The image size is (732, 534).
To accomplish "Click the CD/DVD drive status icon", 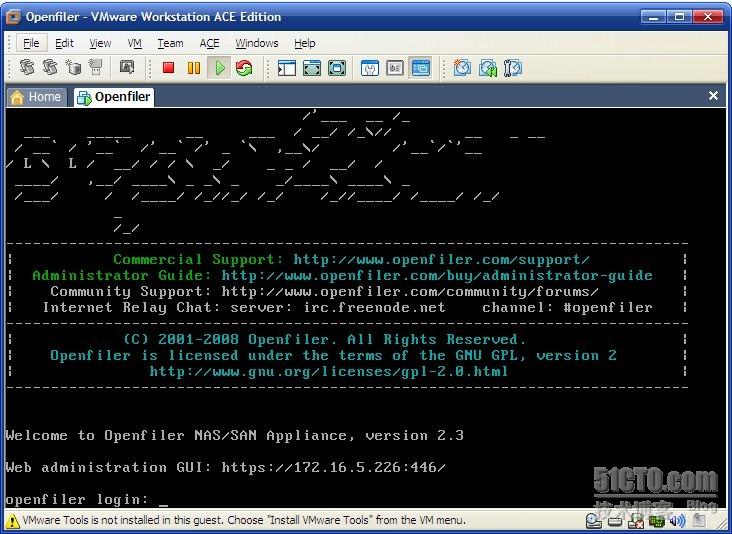I will pyautogui.click(x=593, y=520).
